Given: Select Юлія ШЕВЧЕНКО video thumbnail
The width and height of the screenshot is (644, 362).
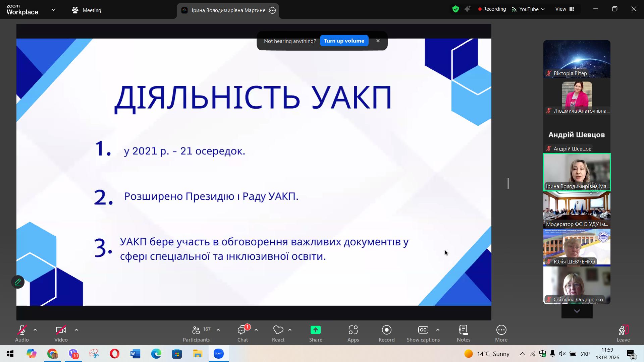Looking at the screenshot, I should (577, 247).
